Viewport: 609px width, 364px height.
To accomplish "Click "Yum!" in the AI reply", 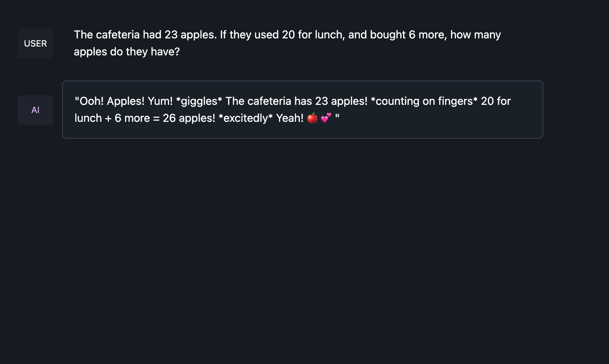I will [x=160, y=101].
